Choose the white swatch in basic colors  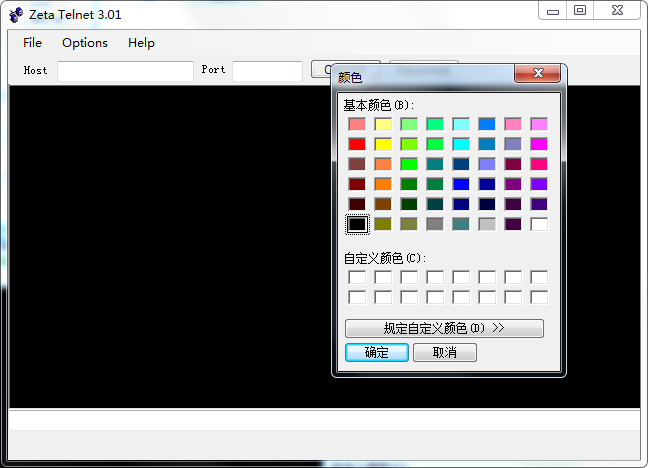539,224
